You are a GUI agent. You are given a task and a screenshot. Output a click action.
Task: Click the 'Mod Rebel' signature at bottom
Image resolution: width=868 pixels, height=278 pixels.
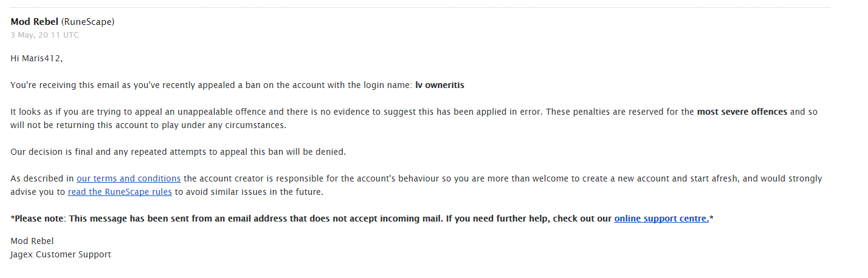coord(32,241)
